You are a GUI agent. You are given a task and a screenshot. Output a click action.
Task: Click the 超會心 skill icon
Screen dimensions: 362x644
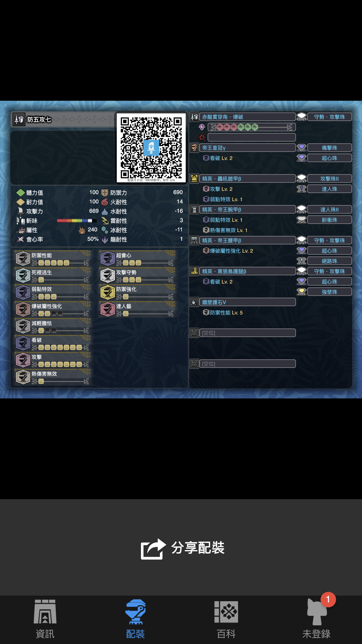(107, 258)
